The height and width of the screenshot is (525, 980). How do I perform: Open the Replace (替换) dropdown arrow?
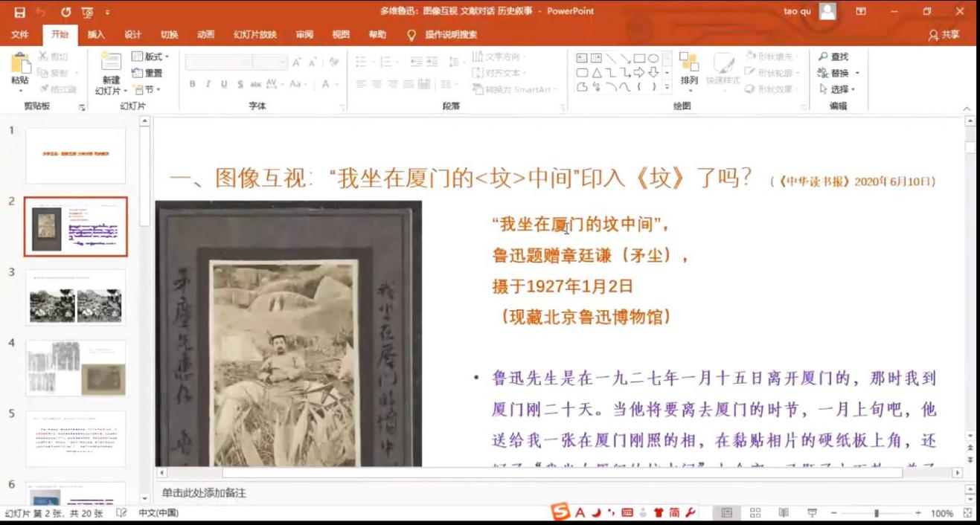click(x=857, y=73)
